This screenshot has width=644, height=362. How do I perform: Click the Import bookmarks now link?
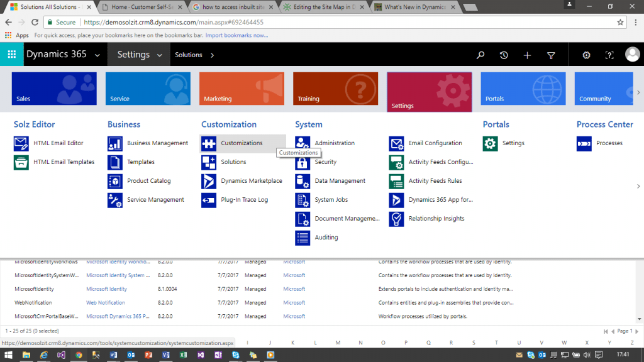click(x=236, y=35)
